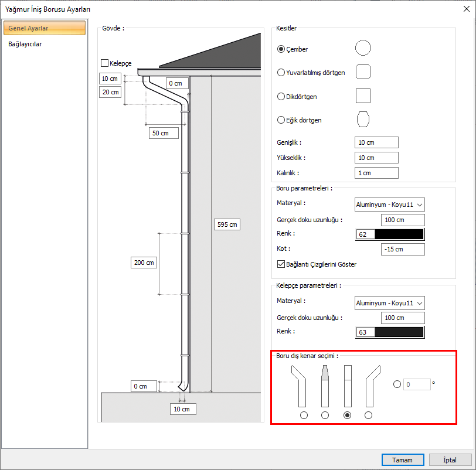Expand the Kelepçe parametreleri Materyal dropdown
476x470 pixels.
pos(390,303)
